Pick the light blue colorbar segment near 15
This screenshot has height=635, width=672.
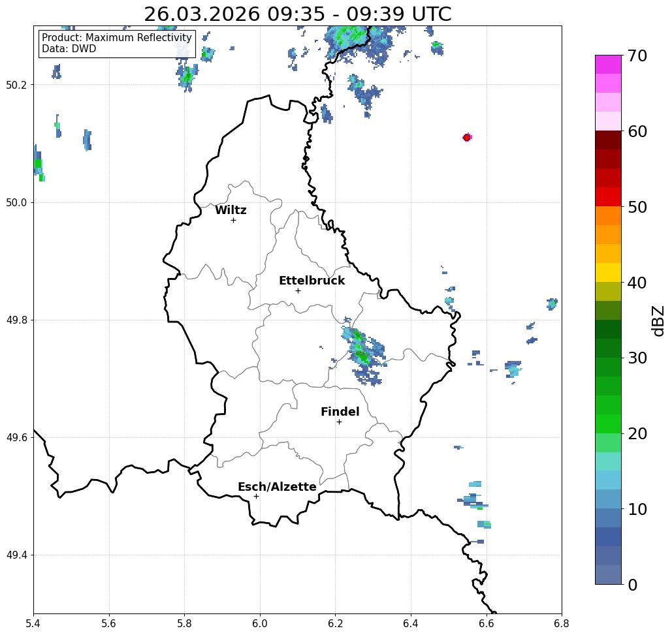click(608, 480)
